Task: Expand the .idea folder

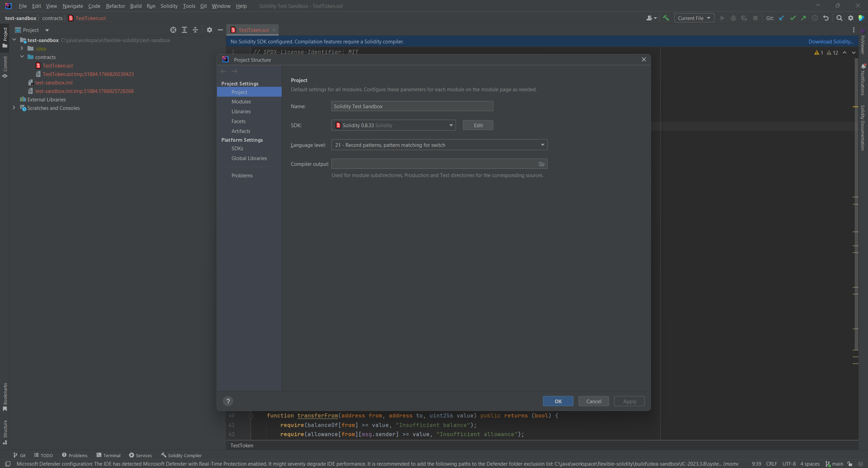Action: (x=22, y=48)
